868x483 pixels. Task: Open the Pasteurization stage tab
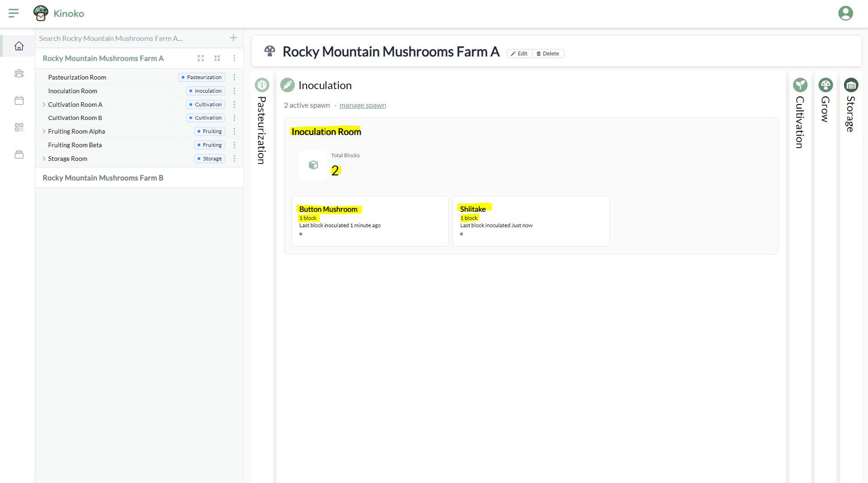(x=262, y=123)
